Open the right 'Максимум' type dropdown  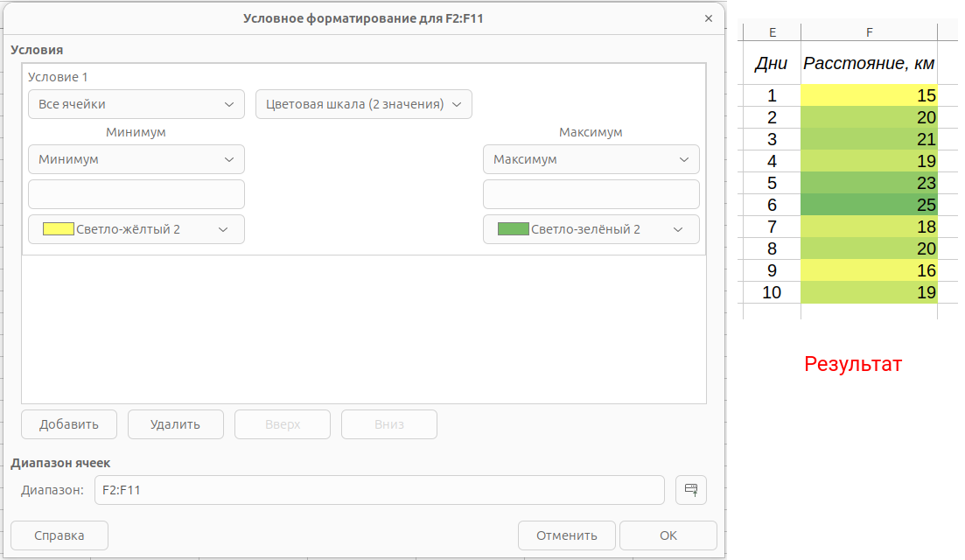pos(591,159)
